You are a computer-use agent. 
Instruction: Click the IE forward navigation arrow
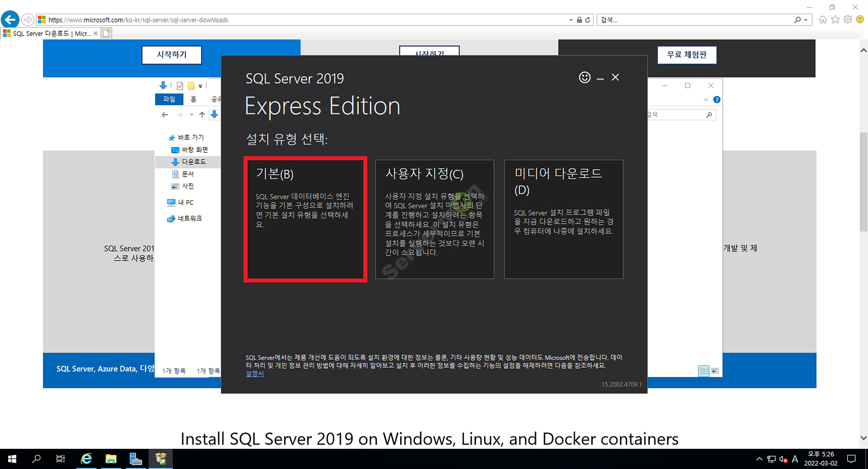pos(27,20)
